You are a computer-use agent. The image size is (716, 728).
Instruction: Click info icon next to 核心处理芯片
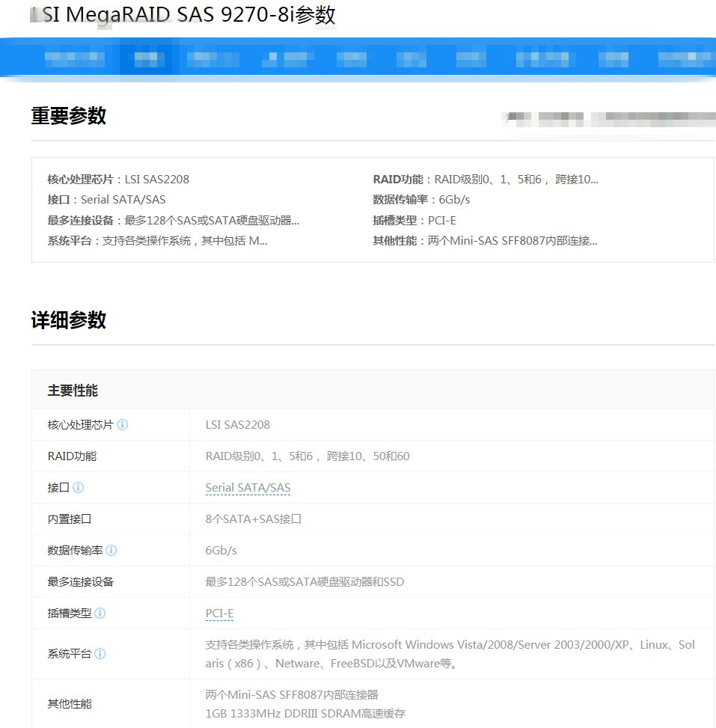click(x=122, y=425)
